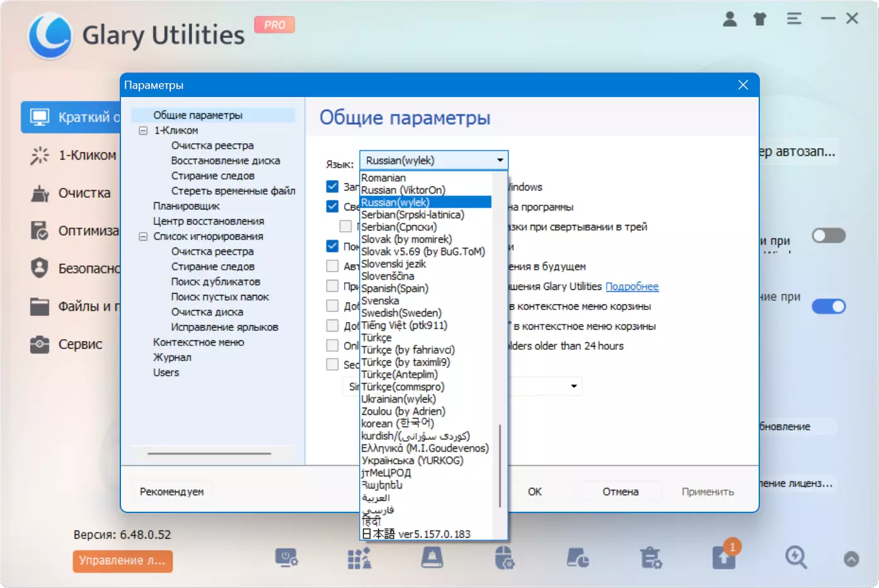Select Центр восстановления tree item
Screen dimensions: 879x588
pos(209,221)
